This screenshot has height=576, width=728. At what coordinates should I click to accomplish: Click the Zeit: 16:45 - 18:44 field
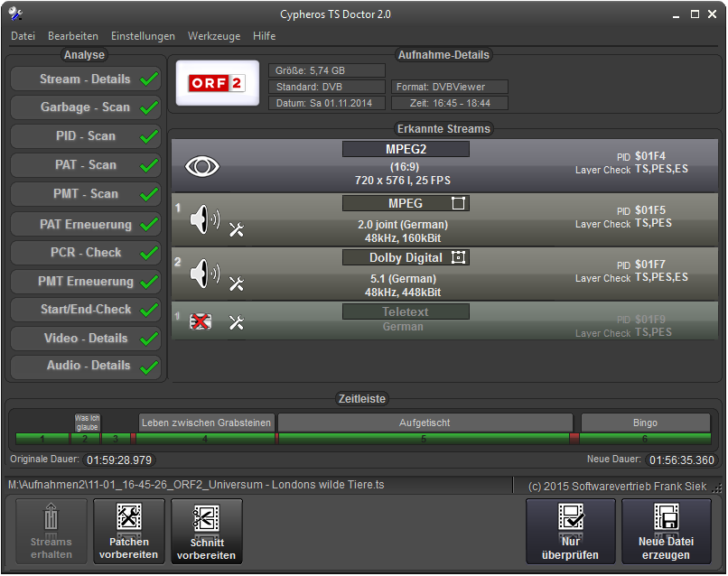(450, 103)
